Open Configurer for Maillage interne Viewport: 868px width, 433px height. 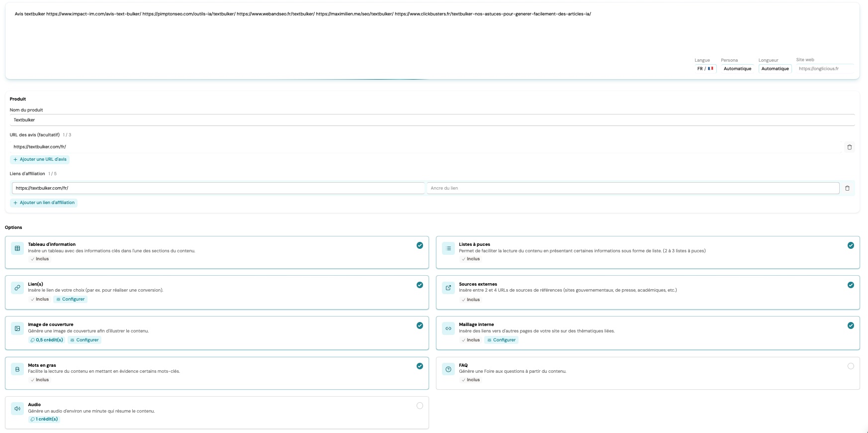(501, 340)
